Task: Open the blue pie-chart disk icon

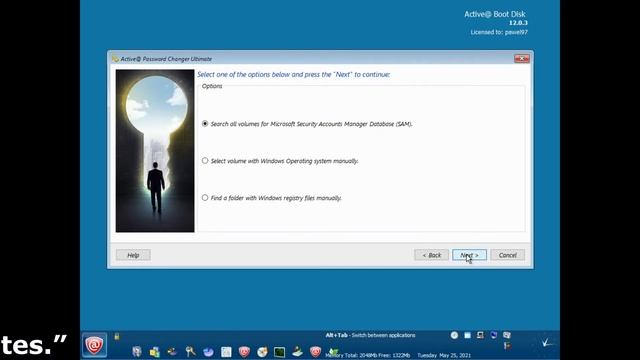Action: [208, 352]
